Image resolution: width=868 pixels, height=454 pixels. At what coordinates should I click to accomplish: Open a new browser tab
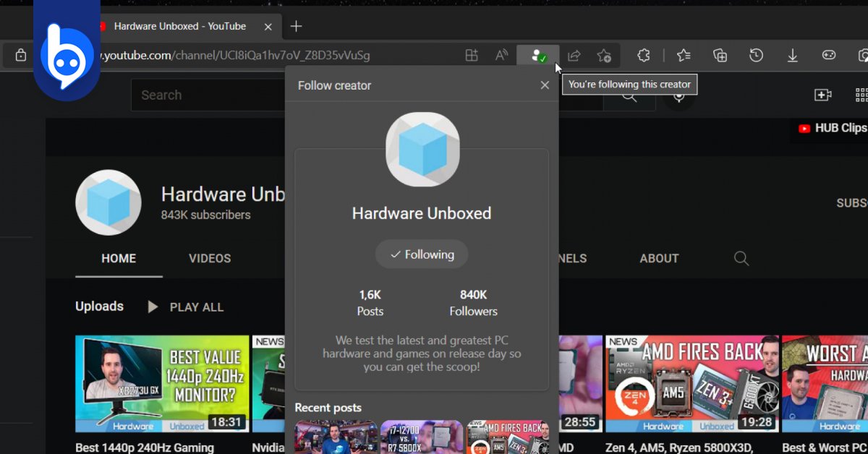coord(296,27)
